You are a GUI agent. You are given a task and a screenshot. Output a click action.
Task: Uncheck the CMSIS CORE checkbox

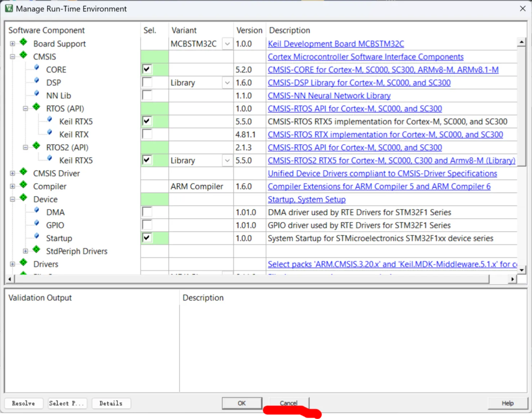pos(147,69)
